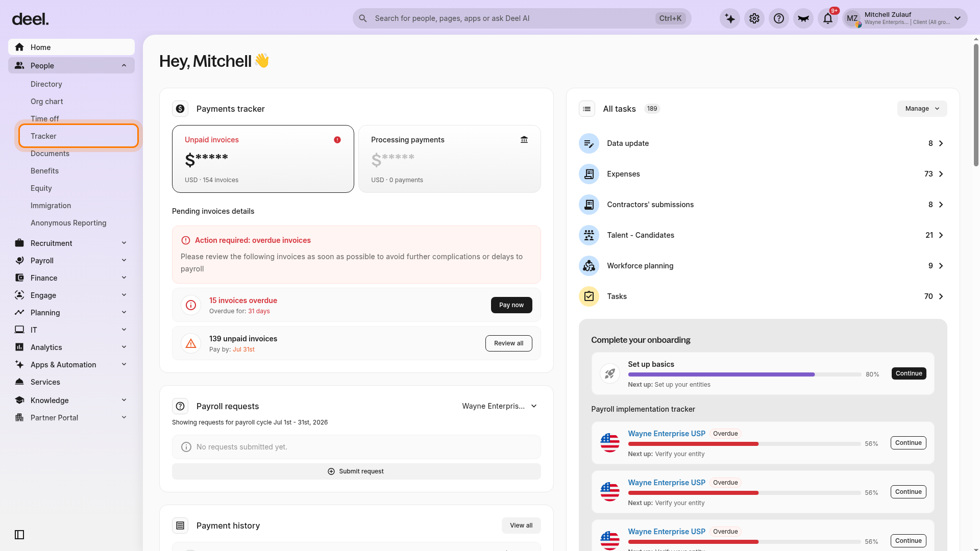Image resolution: width=980 pixels, height=551 pixels.
Task: Open Contractors' submissions tasks
Action: [763, 205]
